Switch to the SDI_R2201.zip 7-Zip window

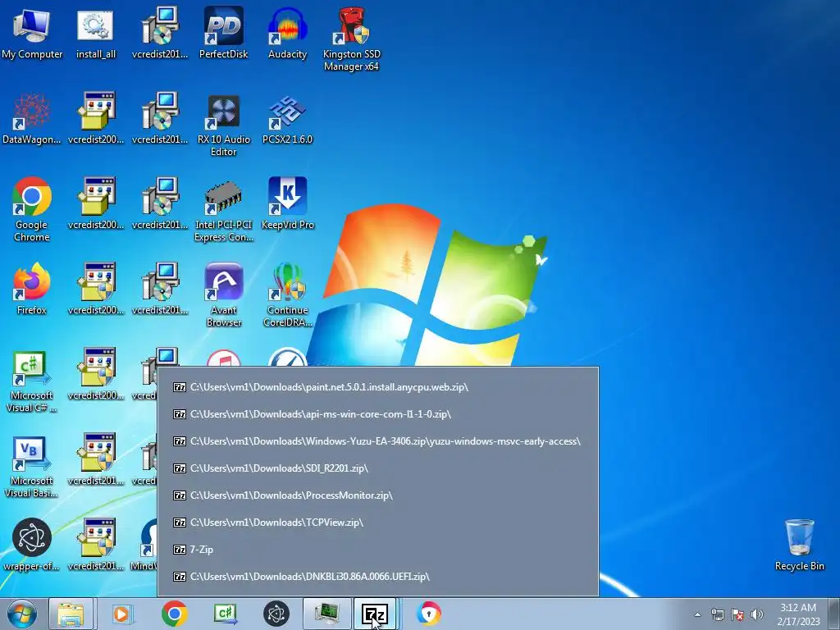click(x=377, y=468)
